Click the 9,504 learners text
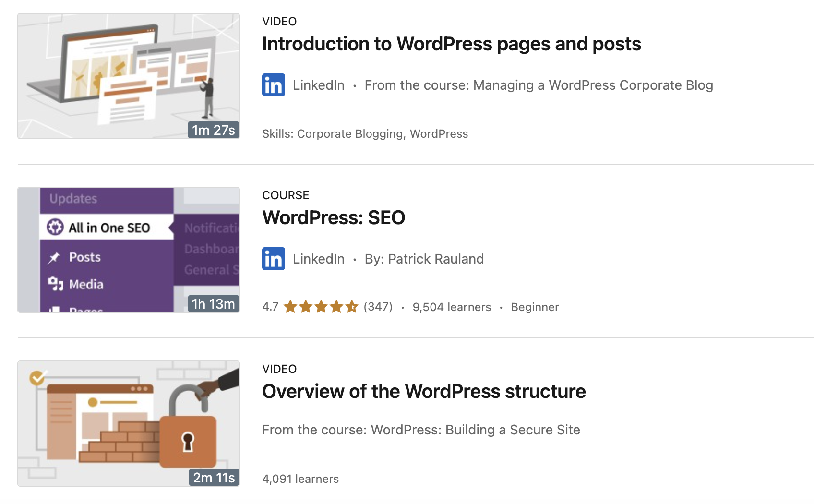This screenshot has width=814, height=504. pyautogui.click(x=452, y=307)
